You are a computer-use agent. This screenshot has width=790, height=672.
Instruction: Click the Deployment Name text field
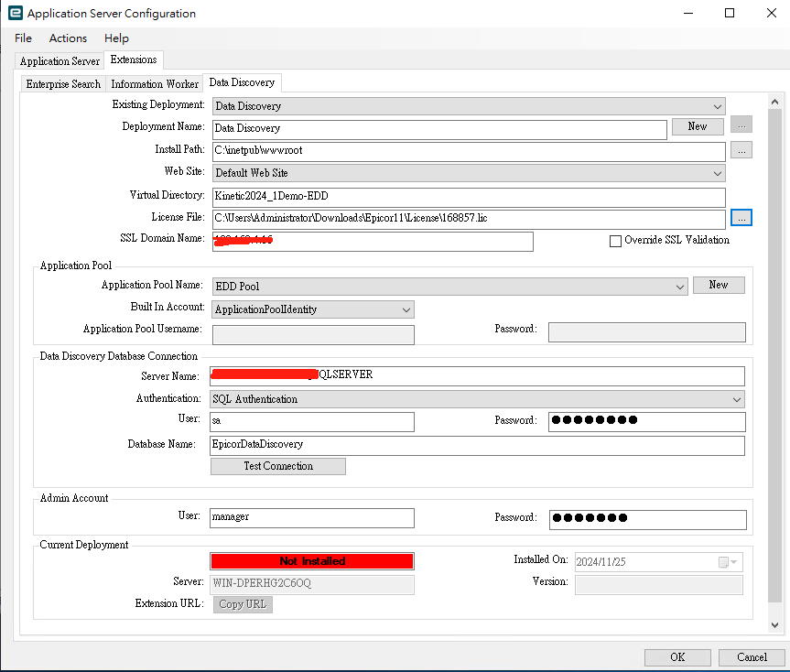pos(439,128)
